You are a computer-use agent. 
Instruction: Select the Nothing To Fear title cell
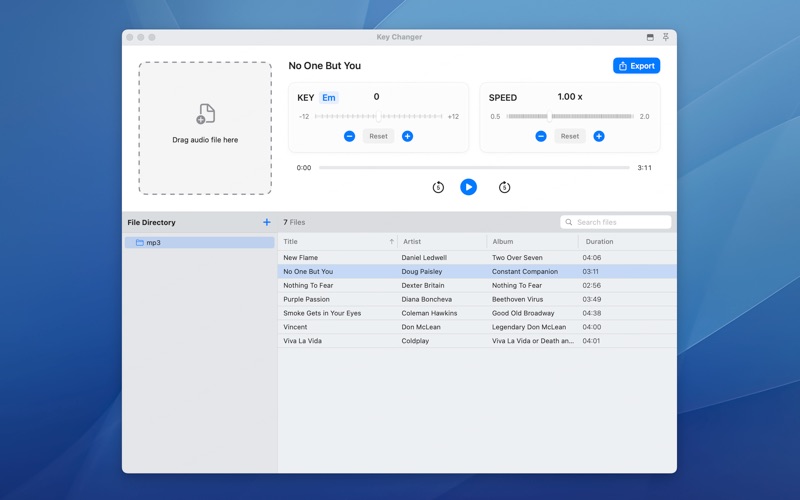click(x=308, y=285)
